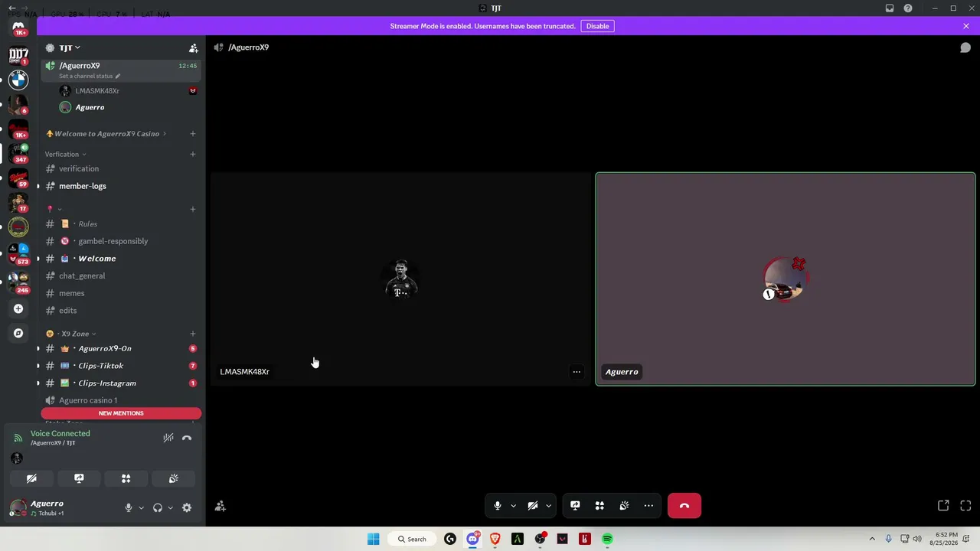Image resolution: width=980 pixels, height=551 pixels.
Task: Open the Windows Start menu
Action: pos(374,539)
